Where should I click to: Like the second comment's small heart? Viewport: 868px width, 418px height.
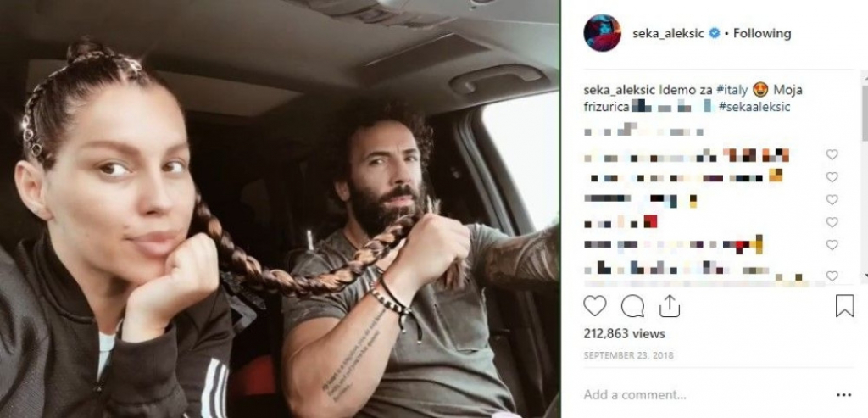[832, 177]
